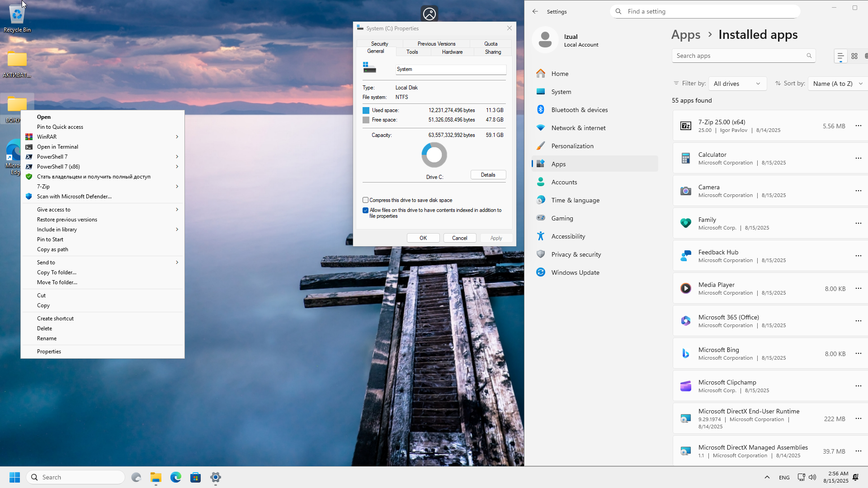Screen dimensions: 868x488
Task: Expand the PowerShell 7 (x86) submenu
Action: [x=103, y=167]
